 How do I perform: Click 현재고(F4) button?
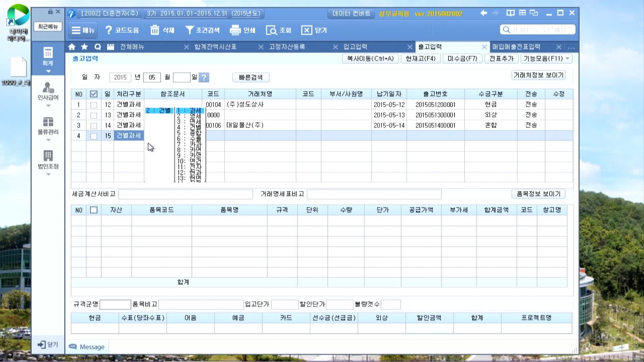coord(421,59)
